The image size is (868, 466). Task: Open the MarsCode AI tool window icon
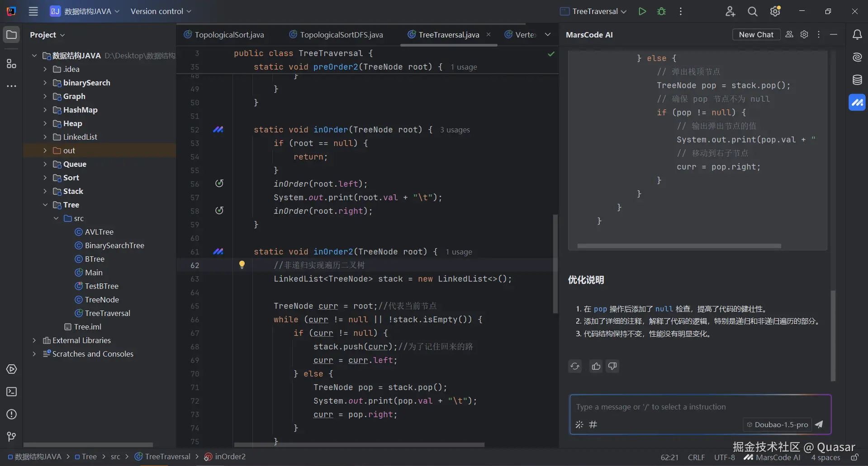857,103
